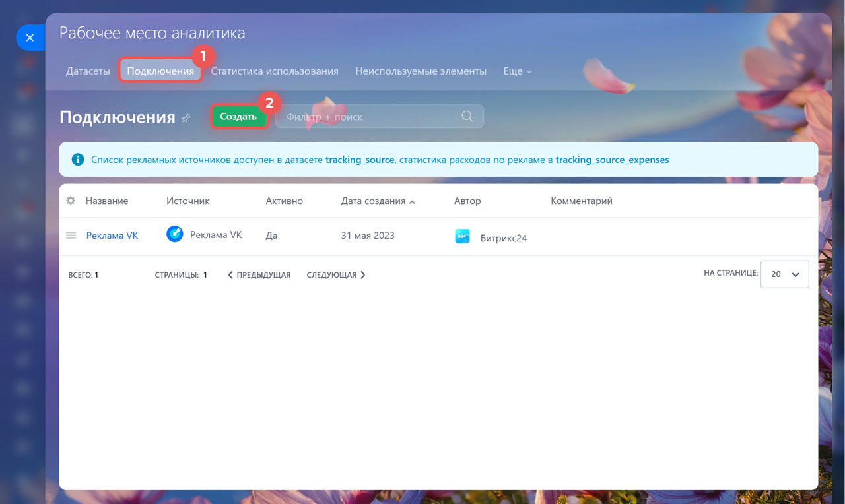Toggle sort arrow next to Дата создания
Image resolution: width=845 pixels, height=504 pixels.
412,201
